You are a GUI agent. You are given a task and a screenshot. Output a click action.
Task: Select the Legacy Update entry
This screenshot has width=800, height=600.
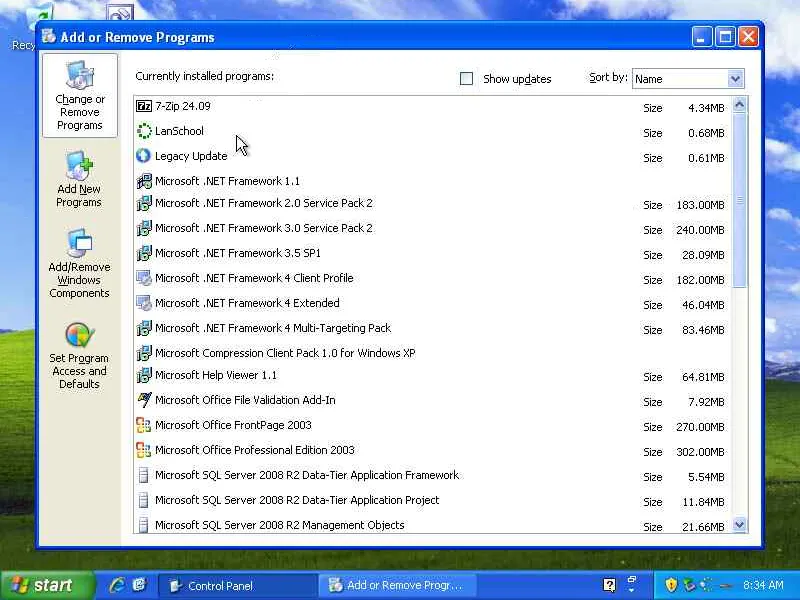pos(433,156)
